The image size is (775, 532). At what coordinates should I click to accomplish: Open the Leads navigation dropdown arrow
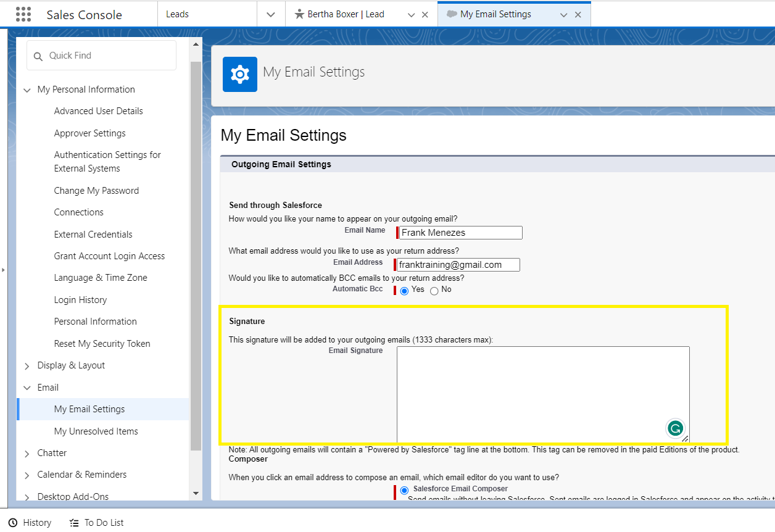tap(271, 15)
